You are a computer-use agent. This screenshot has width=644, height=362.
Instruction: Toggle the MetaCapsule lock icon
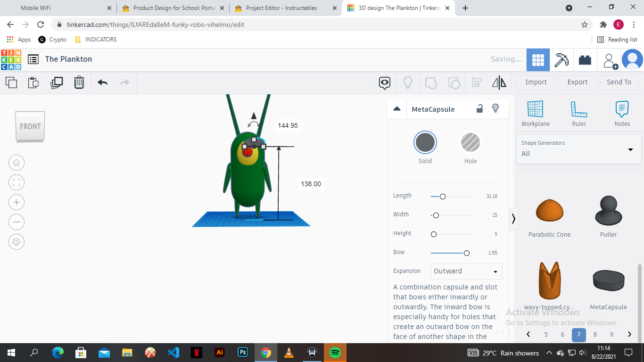pyautogui.click(x=479, y=109)
